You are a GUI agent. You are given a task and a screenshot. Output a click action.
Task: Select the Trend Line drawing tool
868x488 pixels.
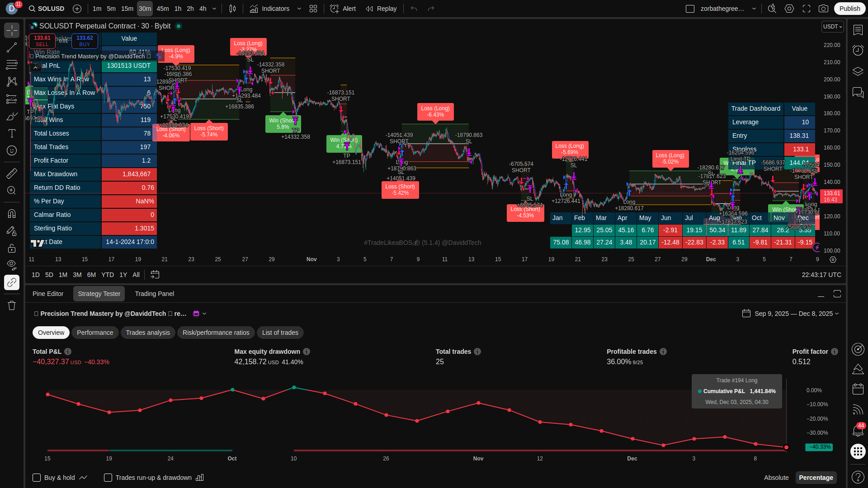coord(12,47)
